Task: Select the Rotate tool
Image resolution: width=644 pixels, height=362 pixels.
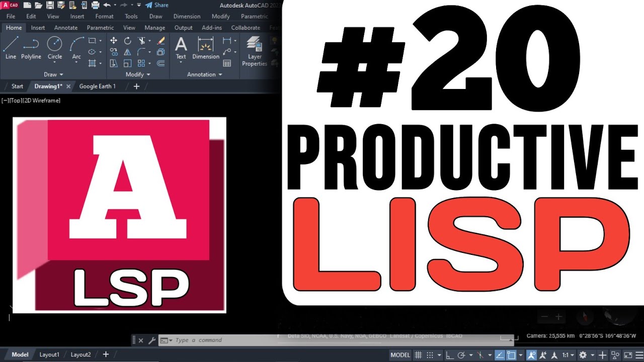Action: pos(128,40)
